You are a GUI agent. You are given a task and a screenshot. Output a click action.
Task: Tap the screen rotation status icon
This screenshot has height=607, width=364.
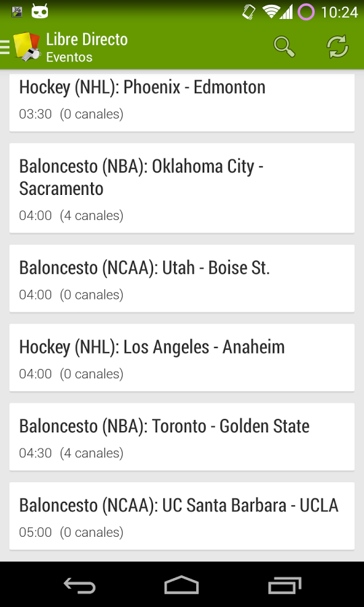point(249,11)
